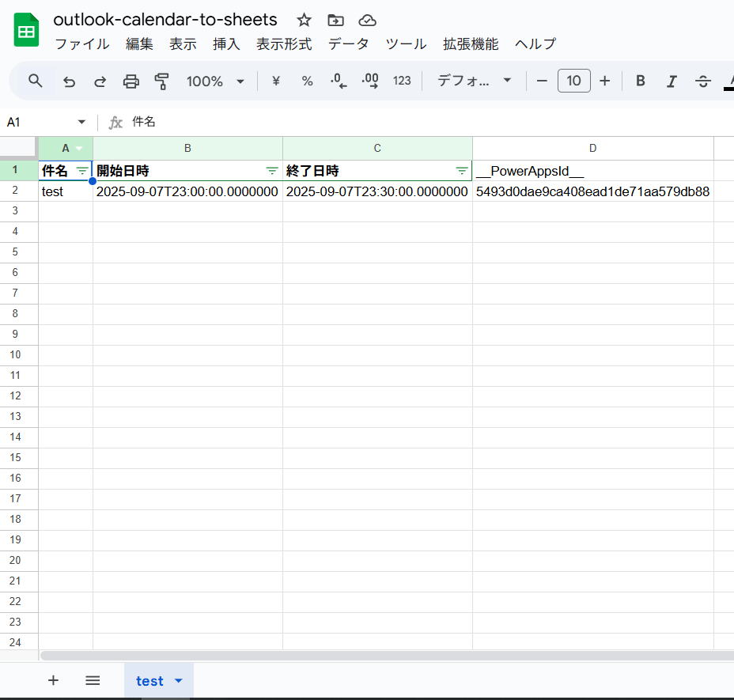Toggle italic formatting
The width and height of the screenshot is (734, 700).
coord(672,81)
